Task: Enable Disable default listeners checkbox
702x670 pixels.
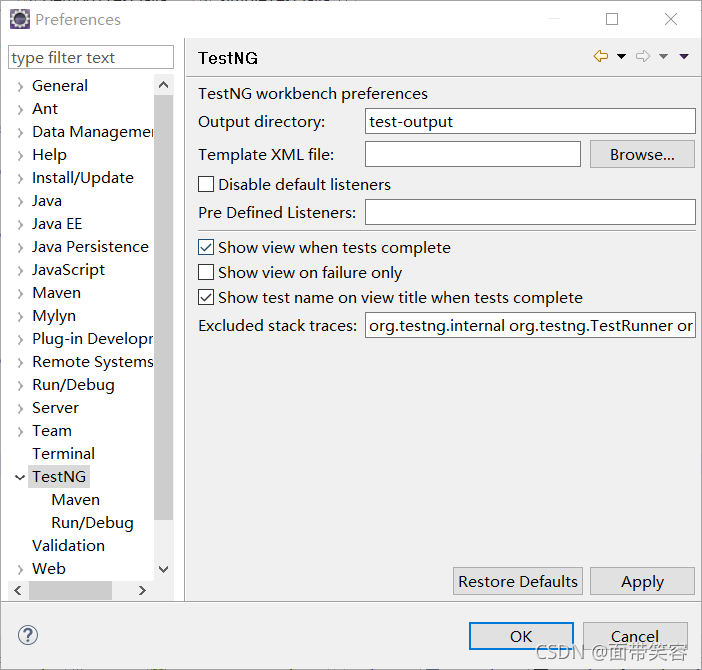Action: pyautogui.click(x=206, y=184)
